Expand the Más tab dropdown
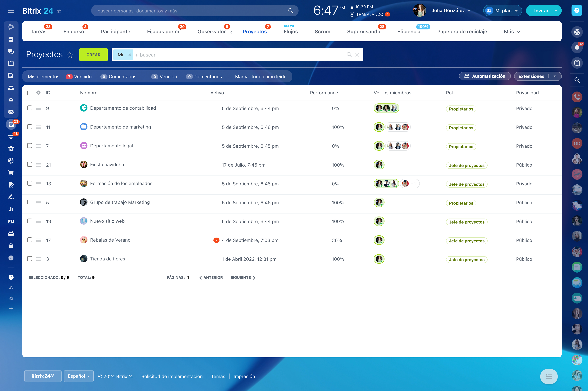This screenshot has width=588, height=391. (x=512, y=32)
